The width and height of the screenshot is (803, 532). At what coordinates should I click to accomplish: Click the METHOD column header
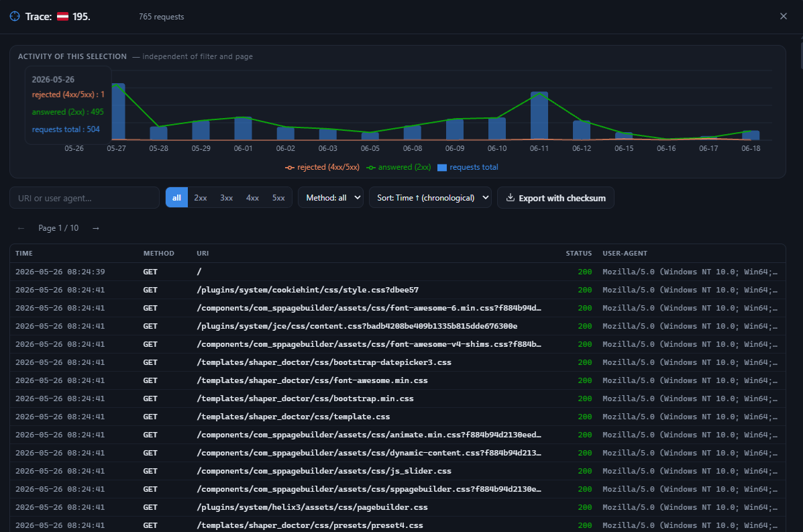point(159,254)
